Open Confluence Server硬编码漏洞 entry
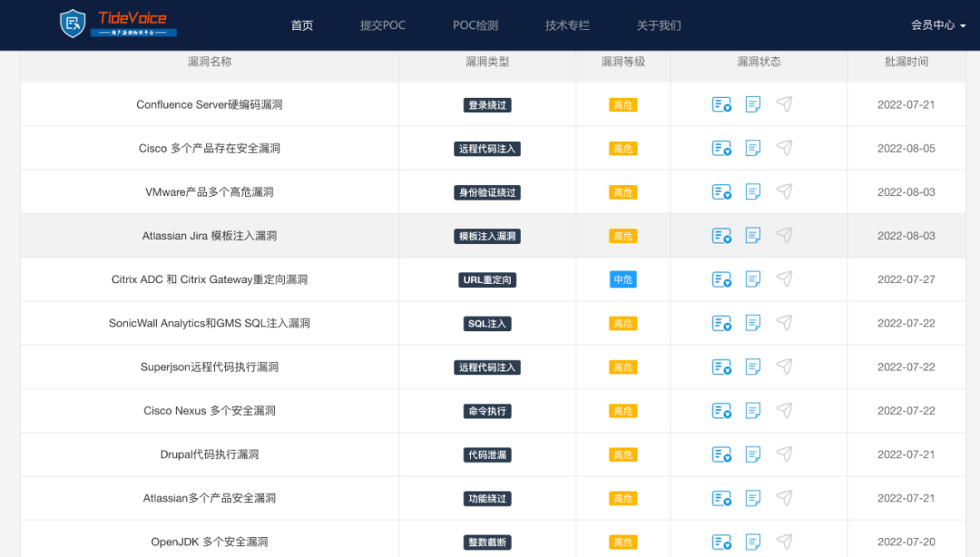The image size is (980, 557). (210, 104)
